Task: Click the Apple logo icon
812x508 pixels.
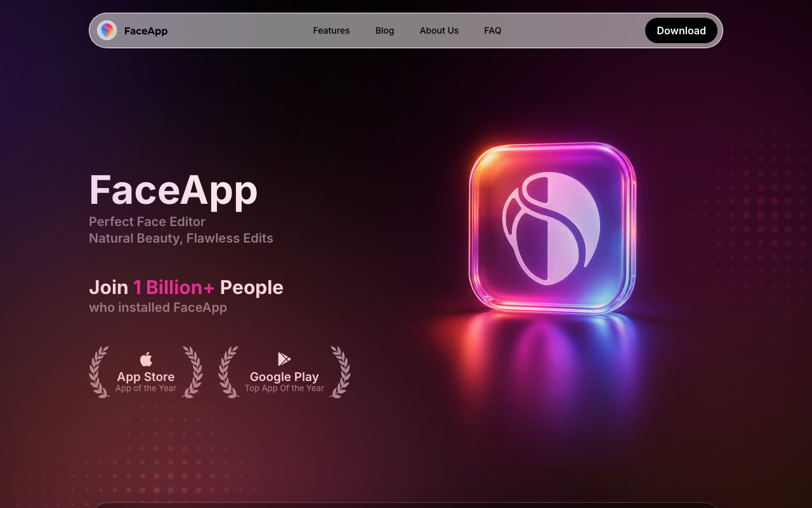Action: point(146,359)
